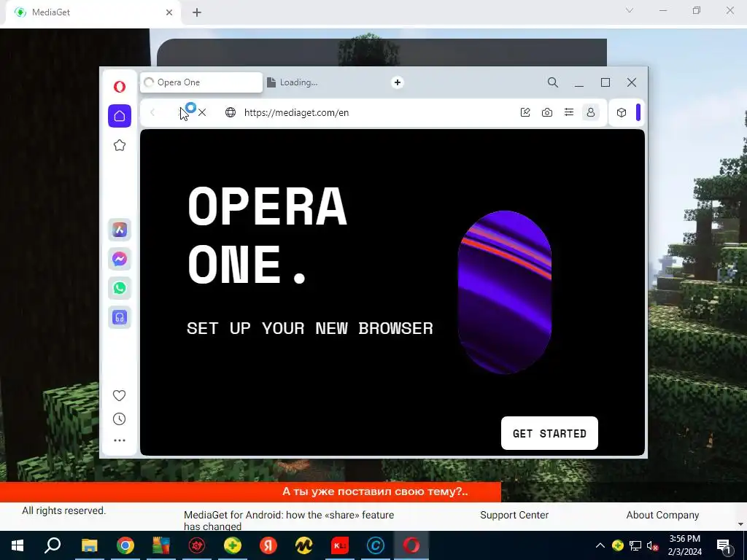Screen dimensions: 747x560
Task: Click the Home start page icon
Action: [x=120, y=116]
